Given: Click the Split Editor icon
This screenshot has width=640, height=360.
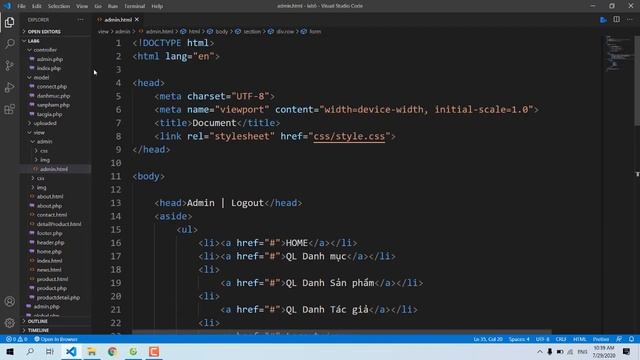Looking at the screenshot, I should click(616, 19).
